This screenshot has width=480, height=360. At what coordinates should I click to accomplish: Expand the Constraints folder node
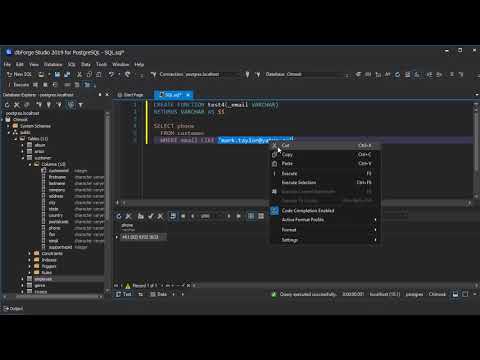[x=30, y=254]
